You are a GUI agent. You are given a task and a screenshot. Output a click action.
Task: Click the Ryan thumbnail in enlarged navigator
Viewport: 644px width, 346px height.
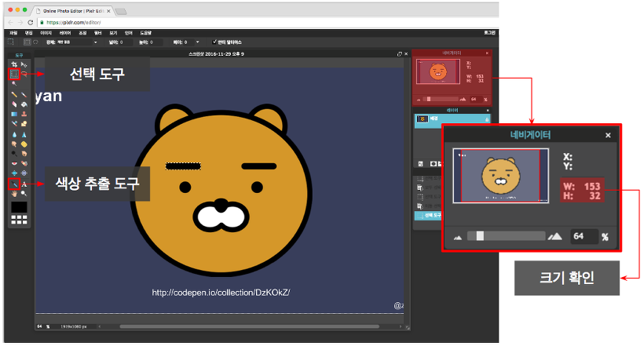tap(497, 177)
